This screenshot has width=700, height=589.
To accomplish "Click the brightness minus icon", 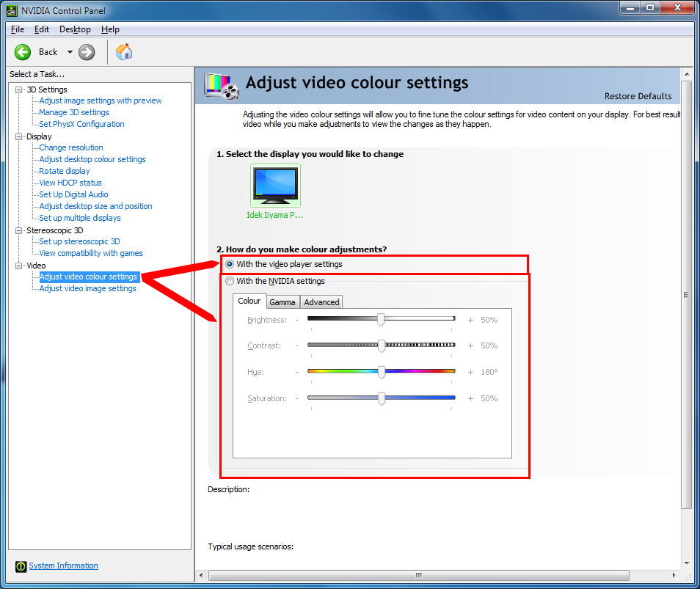I will 296,320.
